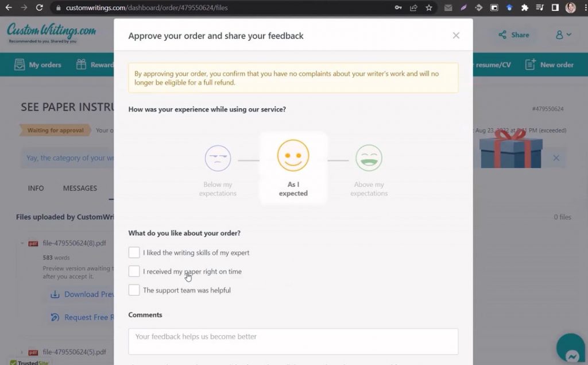Pick the 'Above my expectations' happy face

tap(369, 158)
